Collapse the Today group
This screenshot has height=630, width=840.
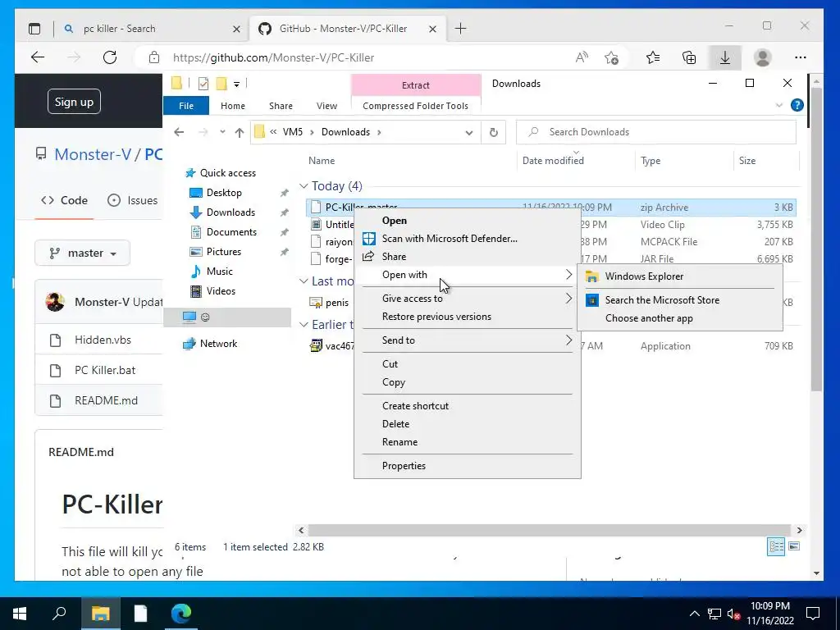click(x=304, y=186)
